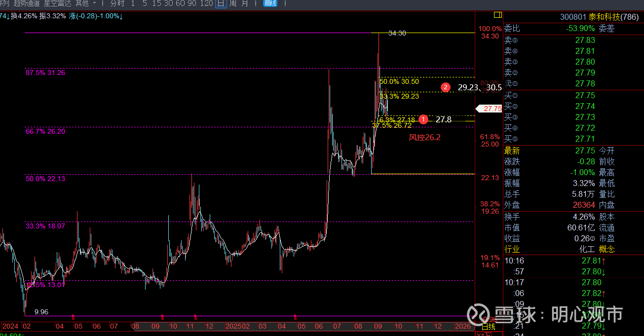Select the 买② bid price 27.74
The height and width of the screenshot is (336, 644).
tap(585, 107)
